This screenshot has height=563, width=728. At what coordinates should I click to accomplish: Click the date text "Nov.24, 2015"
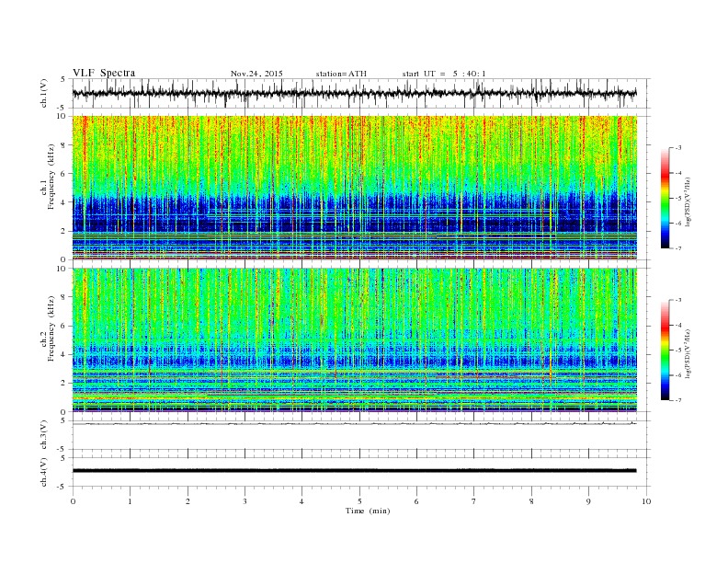pyautogui.click(x=256, y=74)
